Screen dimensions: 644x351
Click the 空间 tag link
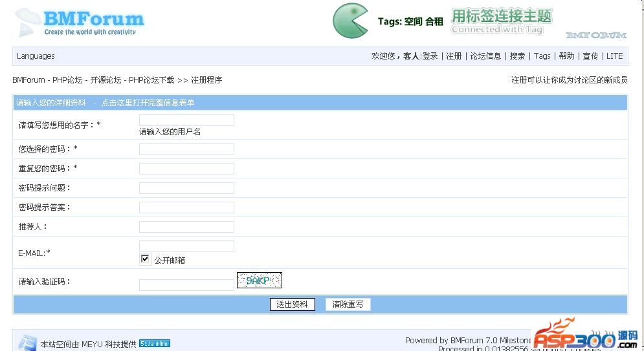[413, 21]
